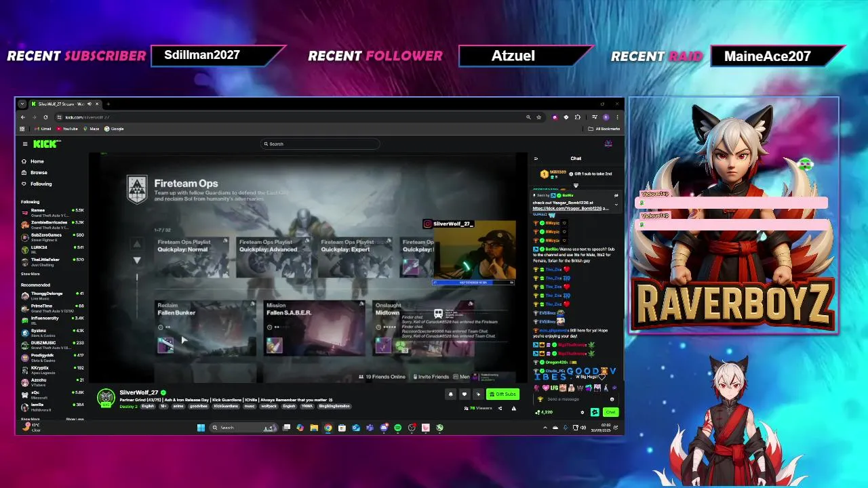This screenshot has width=868, height=488.
Task: Go to Home in Kick sidebar
Action: coord(33,161)
